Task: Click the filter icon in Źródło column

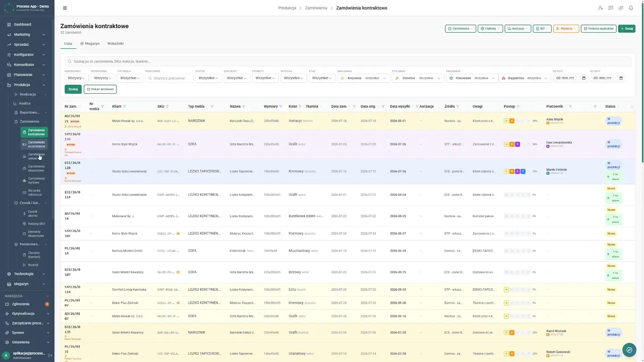Action: coord(458,106)
